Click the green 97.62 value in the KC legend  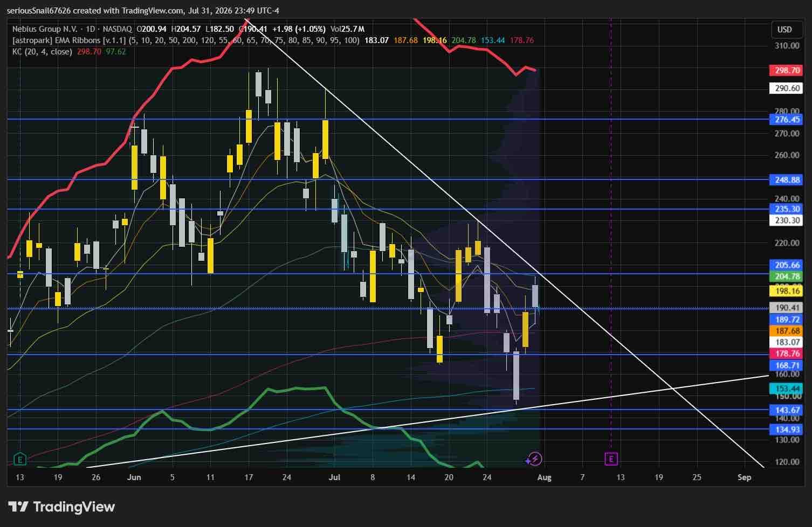pyautogui.click(x=115, y=52)
